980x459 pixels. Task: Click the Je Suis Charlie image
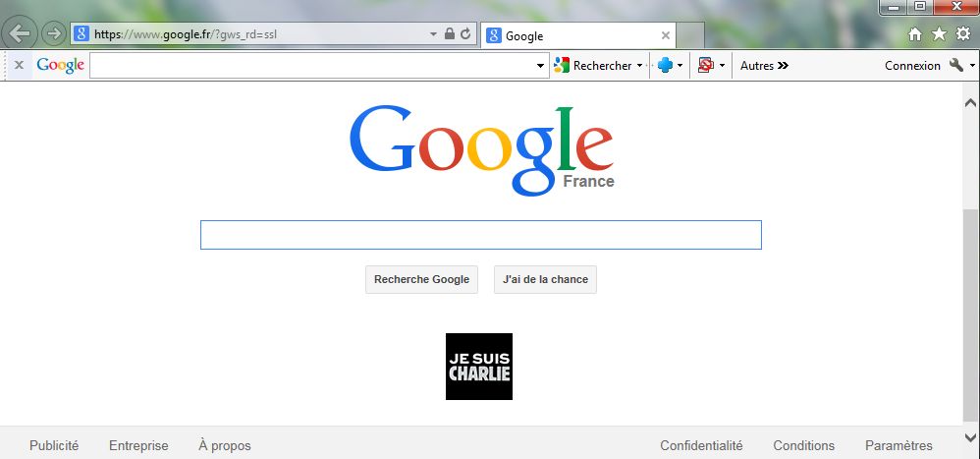coord(479,367)
